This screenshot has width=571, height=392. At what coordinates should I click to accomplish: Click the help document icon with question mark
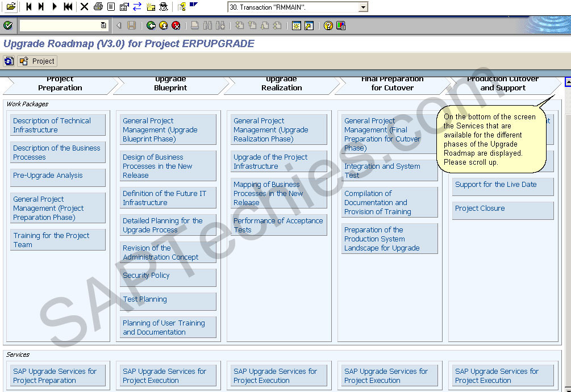pyautogui.click(x=182, y=6)
